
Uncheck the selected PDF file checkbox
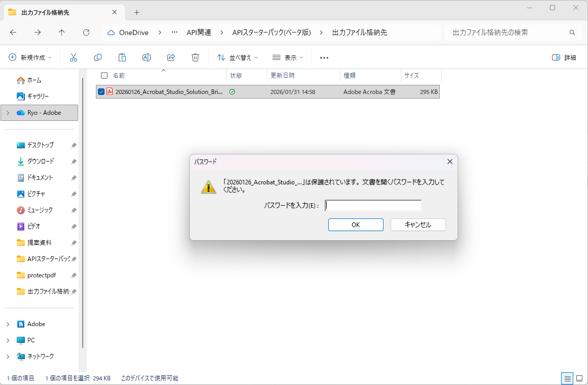(101, 91)
